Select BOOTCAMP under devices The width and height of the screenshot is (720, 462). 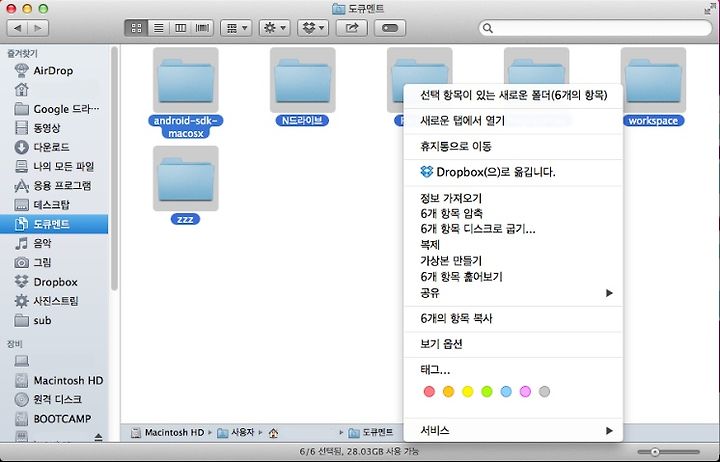pos(54,419)
